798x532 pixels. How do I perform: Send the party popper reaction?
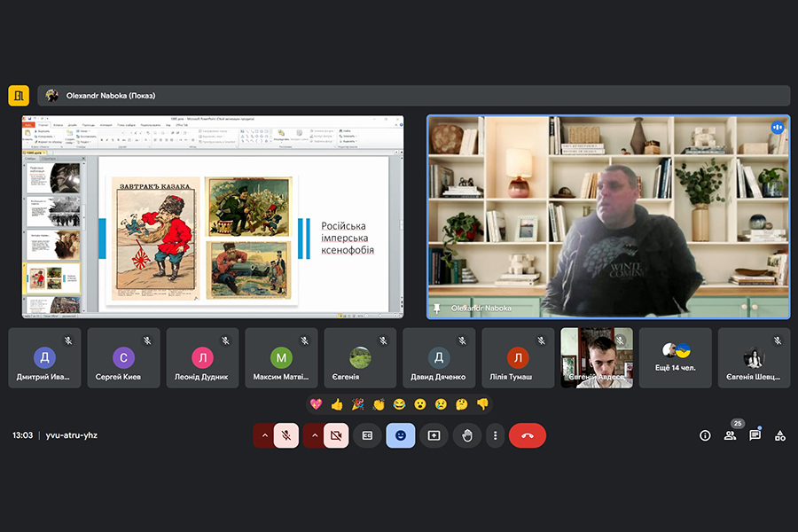pyautogui.click(x=358, y=404)
